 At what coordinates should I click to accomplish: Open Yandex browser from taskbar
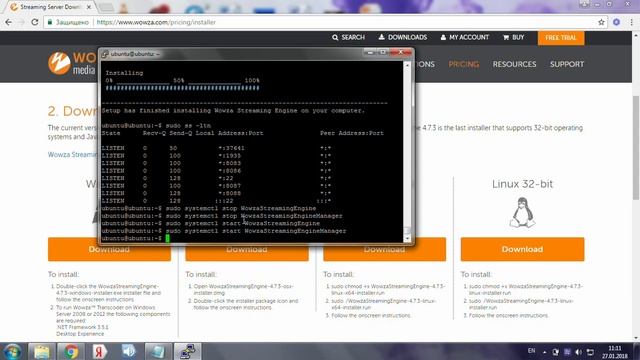[x=99, y=351]
